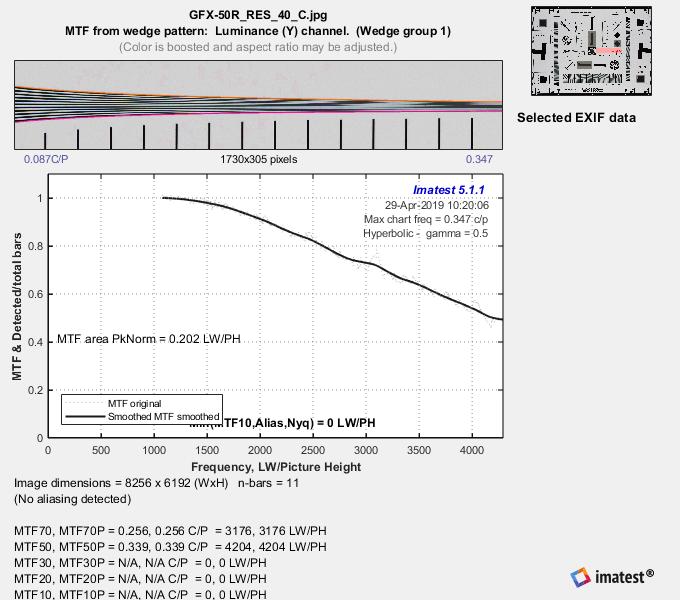Click the MTF50, MTF50P results line
The image size is (680, 600).
click(x=170, y=547)
